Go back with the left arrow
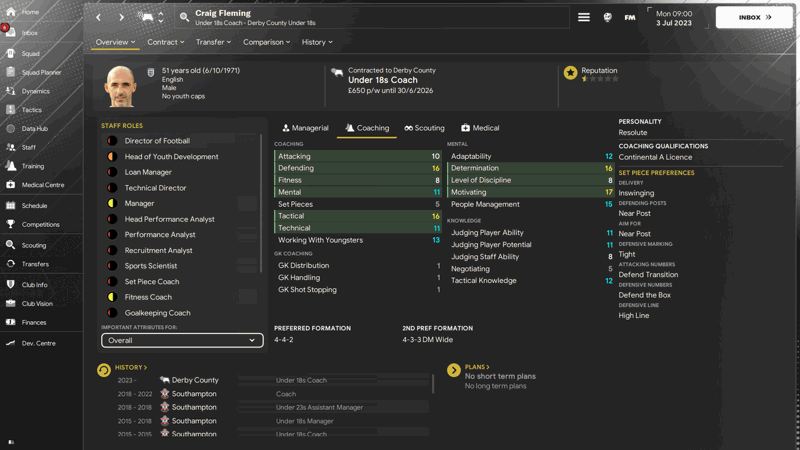The image size is (800, 450). point(98,17)
